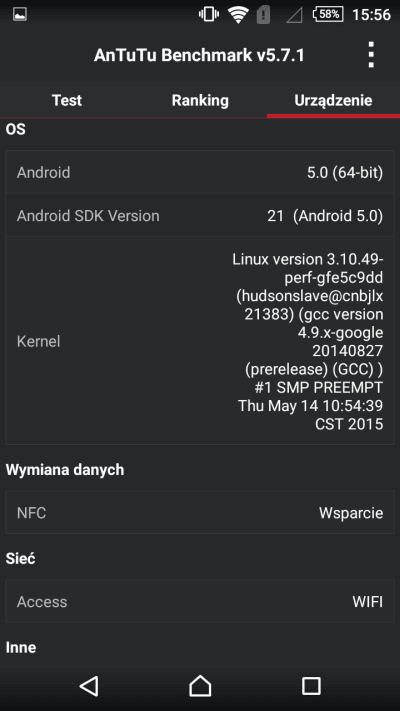Tap the Android SDK Version row
This screenshot has width=400, height=711.
(x=200, y=216)
